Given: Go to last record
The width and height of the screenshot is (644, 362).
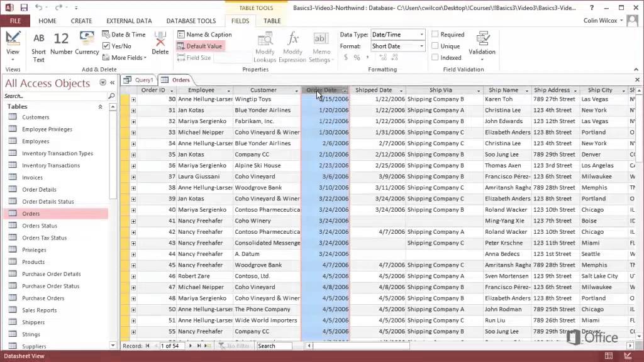Looking at the screenshot, I should pos(199,346).
